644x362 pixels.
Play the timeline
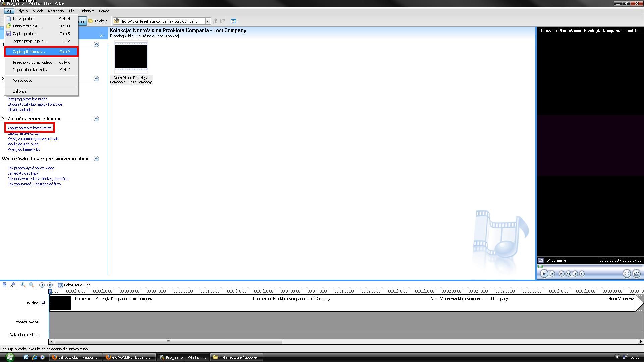coord(50,285)
